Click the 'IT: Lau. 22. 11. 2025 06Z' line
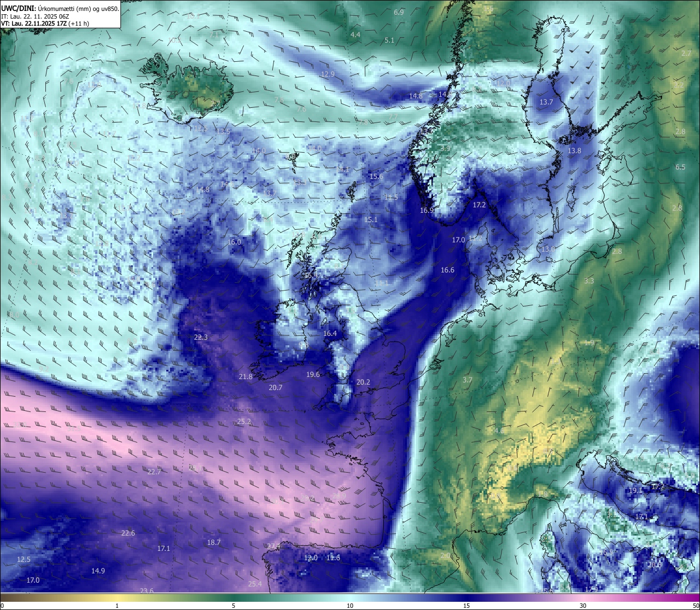The height and width of the screenshot is (610, 700). point(35,16)
